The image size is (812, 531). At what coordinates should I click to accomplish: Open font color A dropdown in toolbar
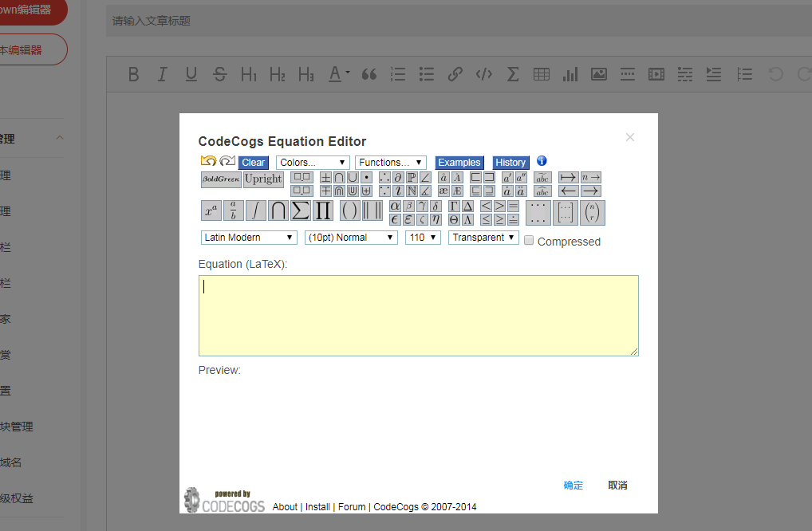pos(339,74)
